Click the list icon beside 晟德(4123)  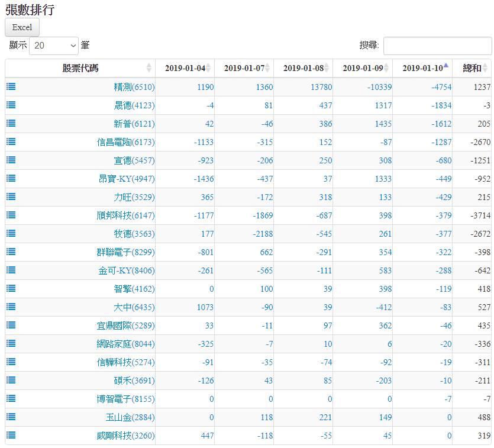pos(11,105)
